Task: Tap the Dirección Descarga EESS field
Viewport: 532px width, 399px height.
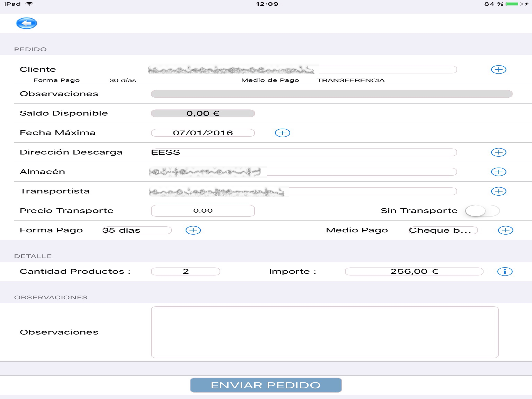Action: 304,152
